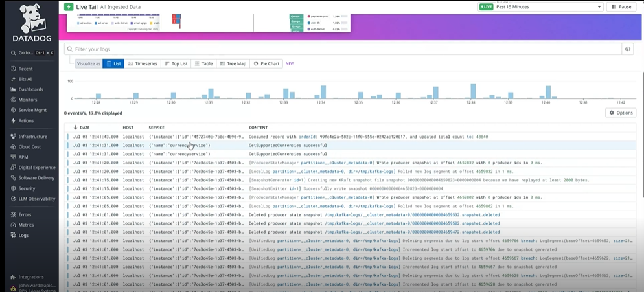Open the Dashboards sidebar item
644x292 pixels.
[30, 89]
